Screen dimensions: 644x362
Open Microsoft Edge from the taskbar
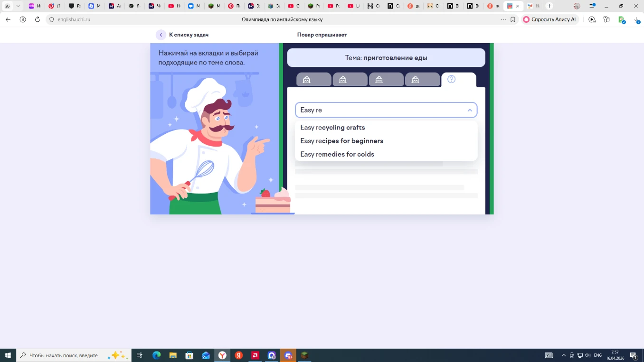[x=156, y=355]
